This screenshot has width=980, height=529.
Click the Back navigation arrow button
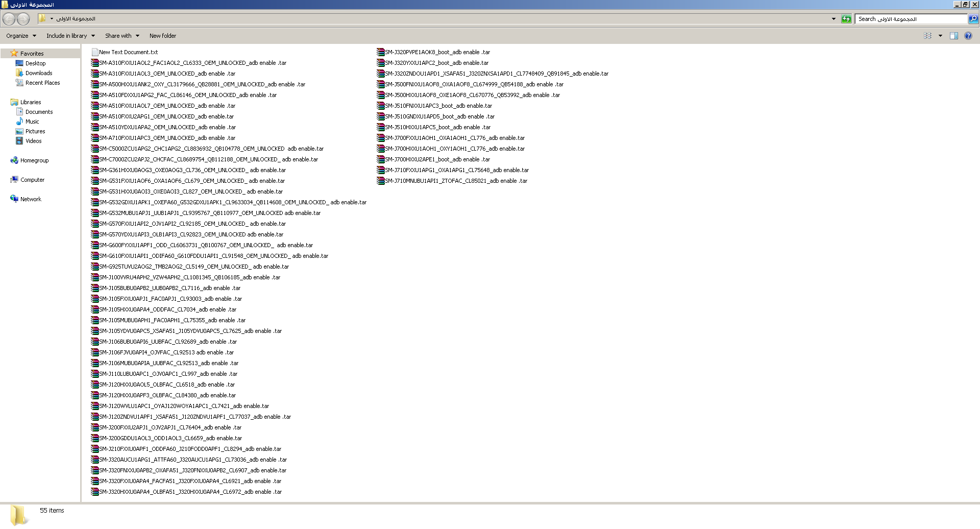[9, 19]
